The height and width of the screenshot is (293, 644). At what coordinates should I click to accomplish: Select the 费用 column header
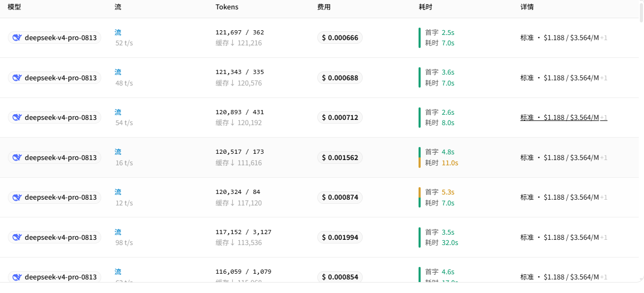click(x=324, y=7)
